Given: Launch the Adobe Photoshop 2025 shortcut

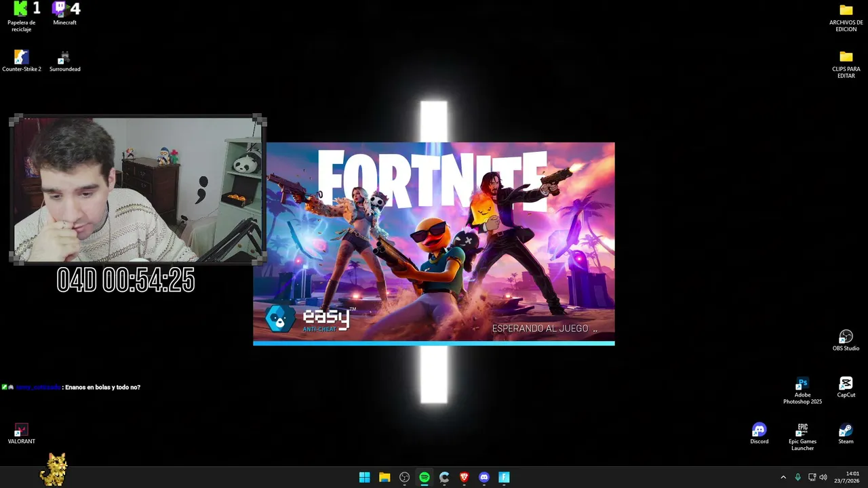Looking at the screenshot, I should point(802,391).
